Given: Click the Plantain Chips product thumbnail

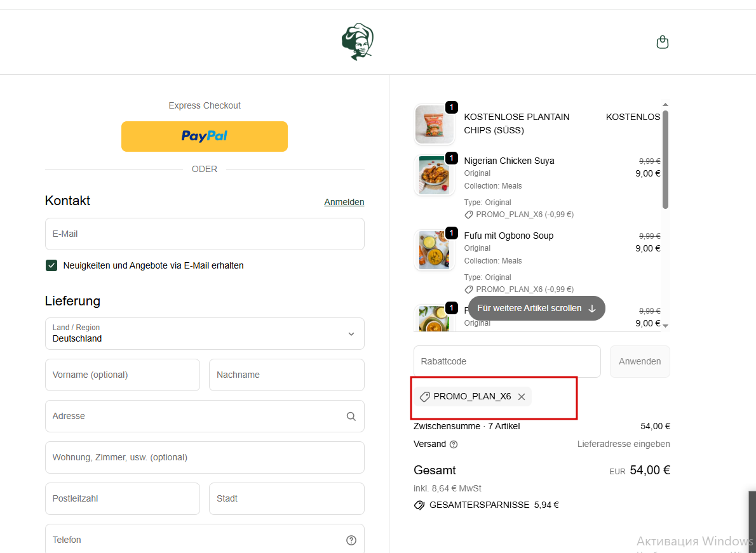Looking at the screenshot, I should tap(435, 124).
